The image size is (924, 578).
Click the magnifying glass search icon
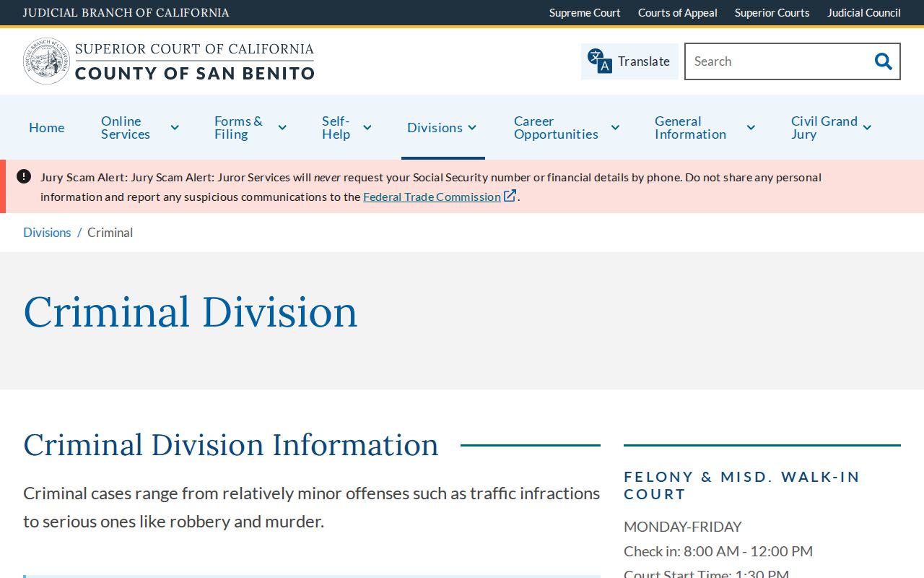pyautogui.click(x=883, y=61)
